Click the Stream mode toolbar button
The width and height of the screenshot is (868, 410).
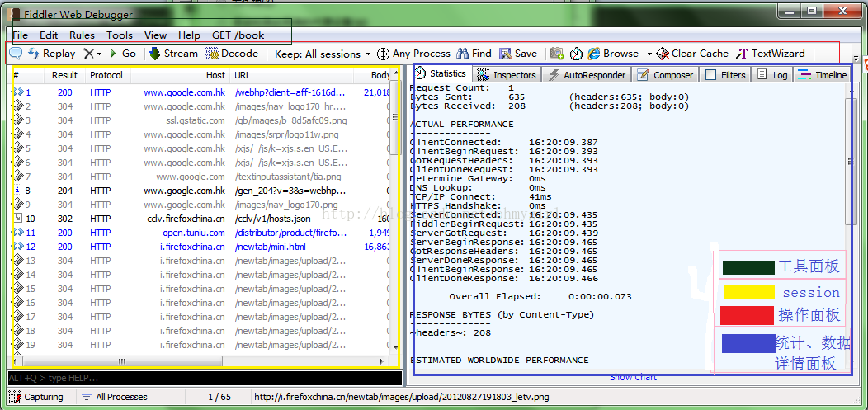[x=173, y=54]
